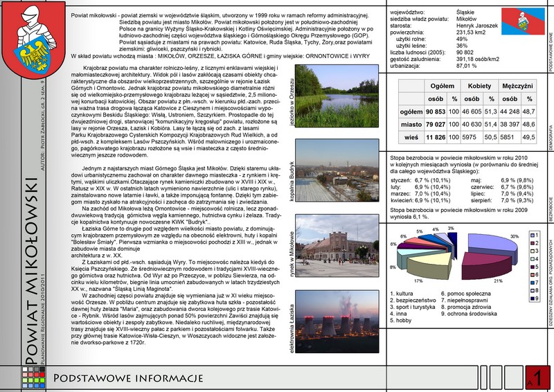Click the '9. ochrona środowiska' legend entry
Screen dimensions: 554x392
tap(469, 314)
